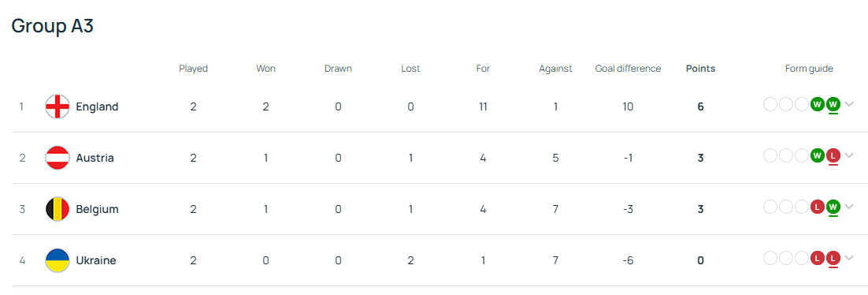This screenshot has height=295, width=868.
Task: Expand England's form guide chevron
Action: tap(850, 104)
